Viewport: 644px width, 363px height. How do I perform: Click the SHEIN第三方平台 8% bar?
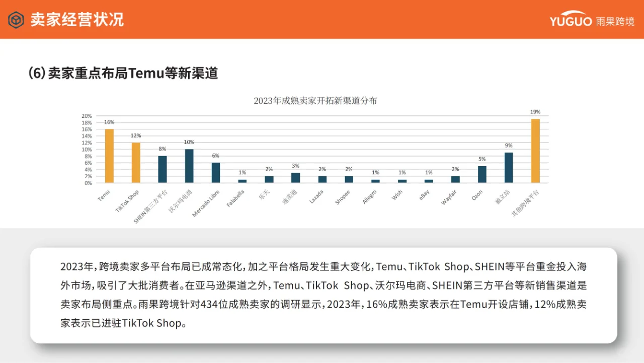click(x=163, y=169)
